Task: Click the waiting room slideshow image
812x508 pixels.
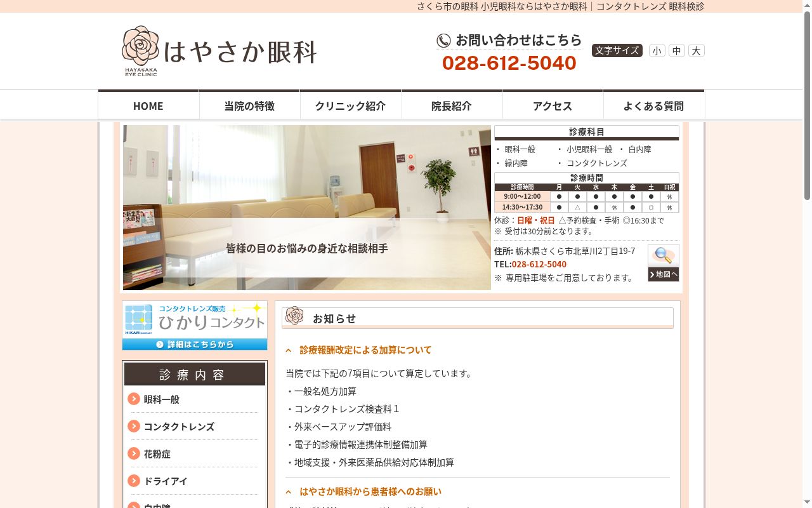Action: 307,208
